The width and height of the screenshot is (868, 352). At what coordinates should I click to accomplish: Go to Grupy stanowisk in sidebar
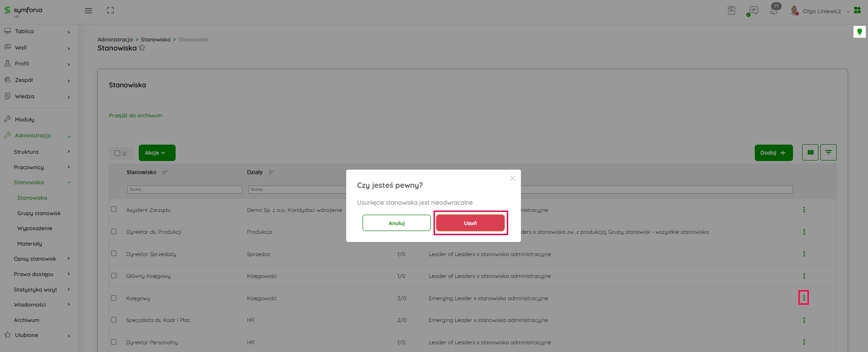(x=39, y=213)
